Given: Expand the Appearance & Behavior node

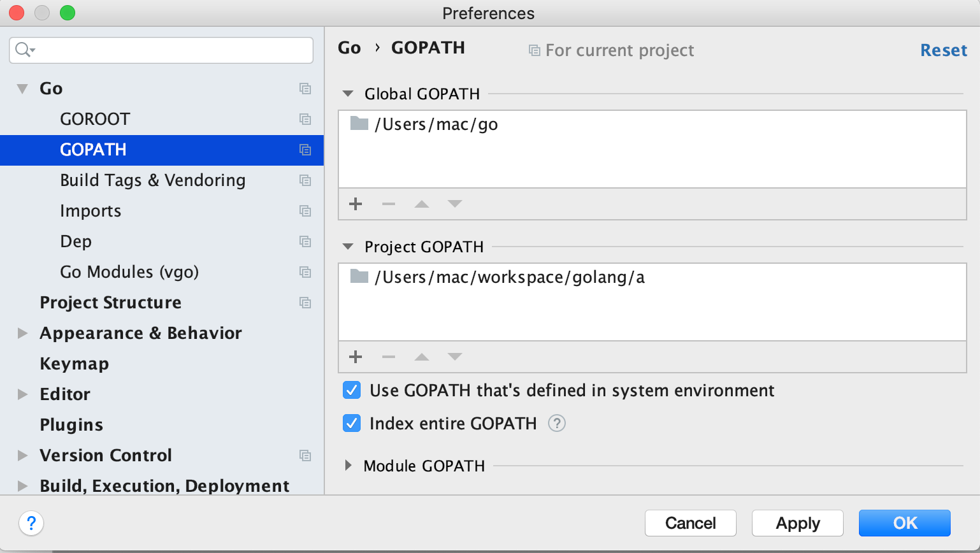Looking at the screenshot, I should (22, 333).
